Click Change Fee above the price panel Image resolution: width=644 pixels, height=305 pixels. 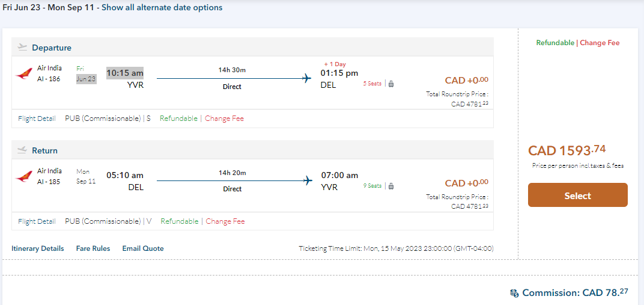600,43
